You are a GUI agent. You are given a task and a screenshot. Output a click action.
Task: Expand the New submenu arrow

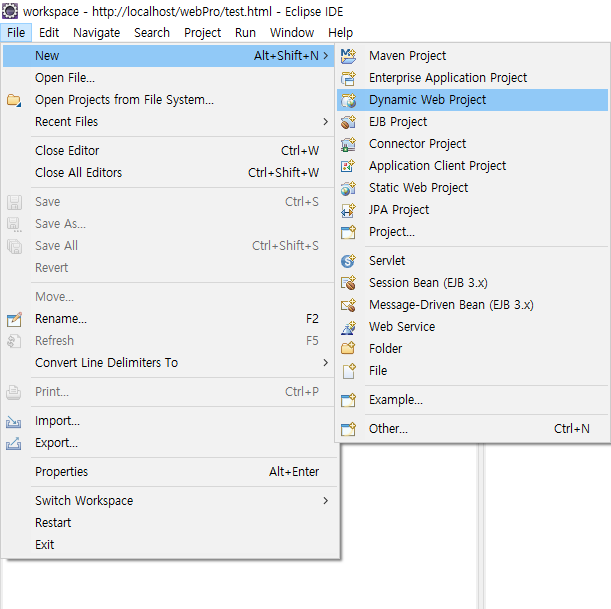point(325,56)
